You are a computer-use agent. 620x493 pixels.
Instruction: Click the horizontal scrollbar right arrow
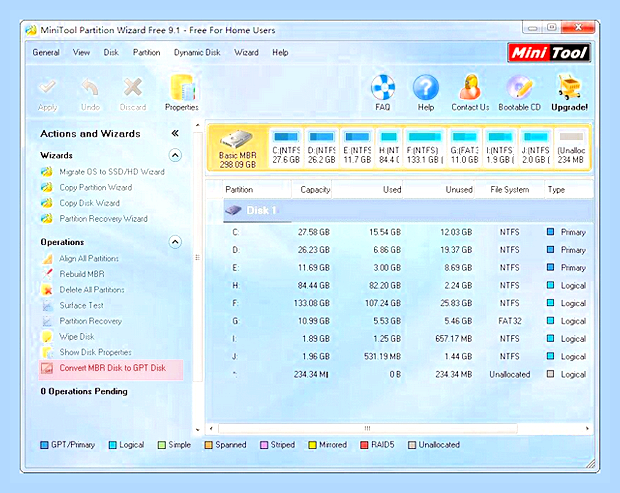coord(587,429)
